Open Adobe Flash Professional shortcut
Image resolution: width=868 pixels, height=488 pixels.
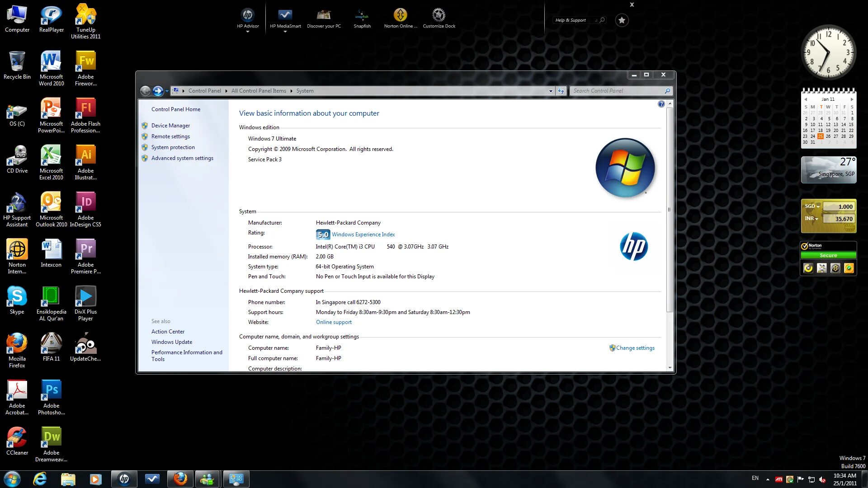pos(85,115)
